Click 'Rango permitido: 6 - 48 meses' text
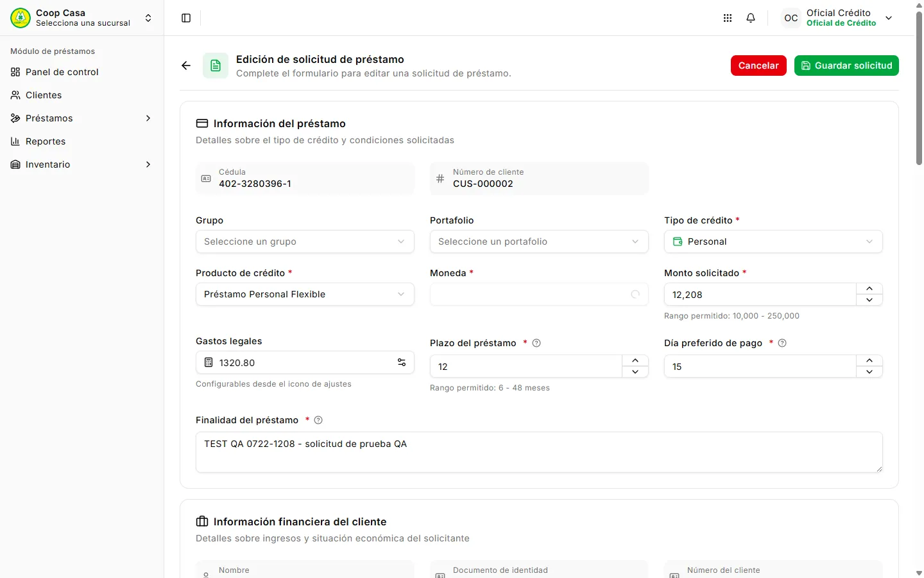 (490, 388)
